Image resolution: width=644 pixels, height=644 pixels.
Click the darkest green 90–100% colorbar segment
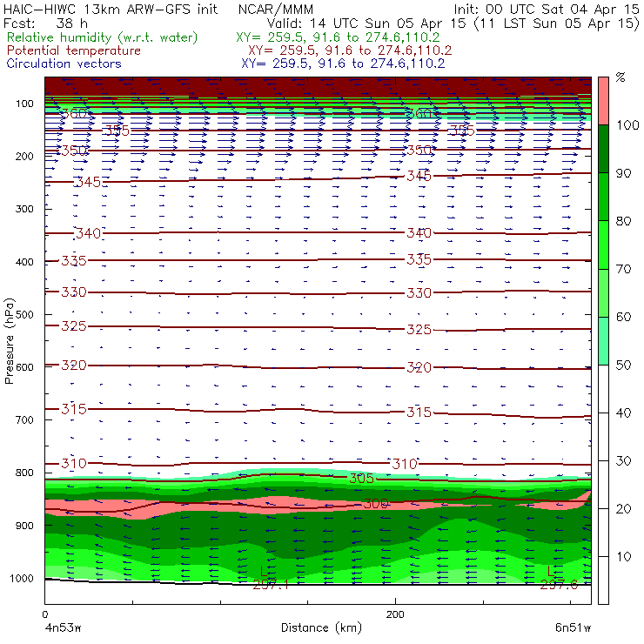tap(603, 149)
